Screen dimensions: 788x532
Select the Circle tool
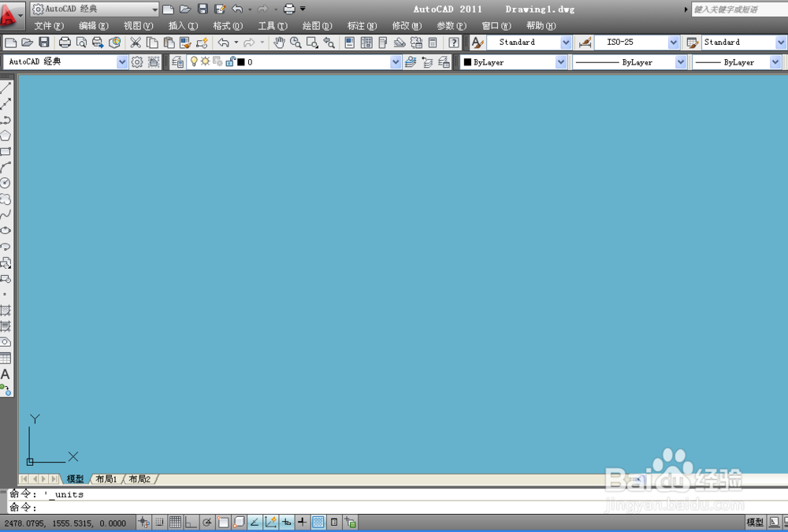tap(6, 183)
